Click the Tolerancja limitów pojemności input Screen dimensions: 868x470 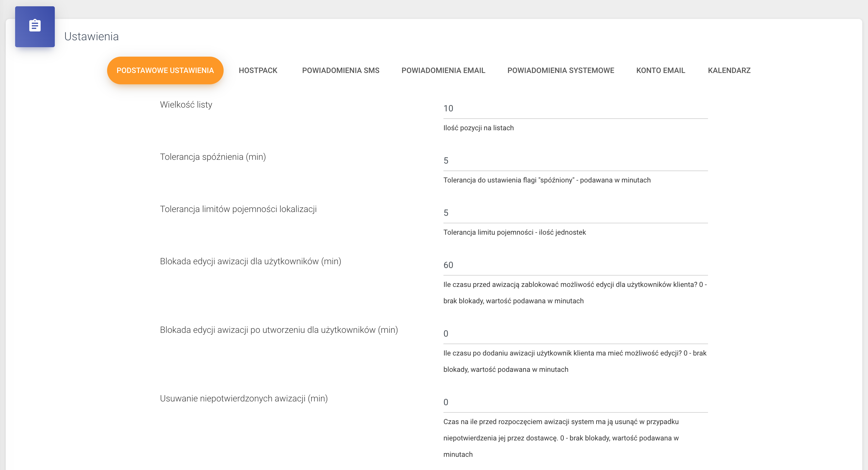[x=575, y=213]
